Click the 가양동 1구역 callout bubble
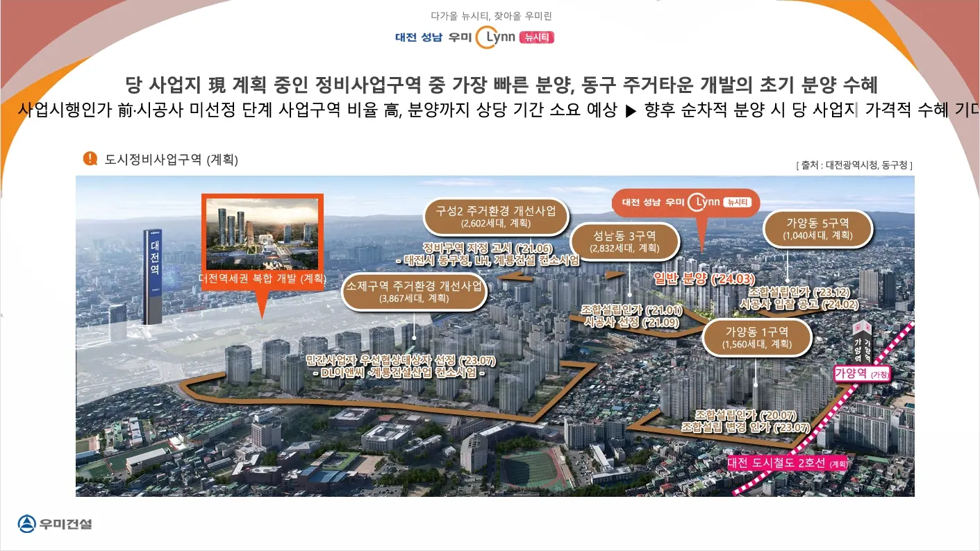This screenshot has height=551, width=980. tap(756, 338)
